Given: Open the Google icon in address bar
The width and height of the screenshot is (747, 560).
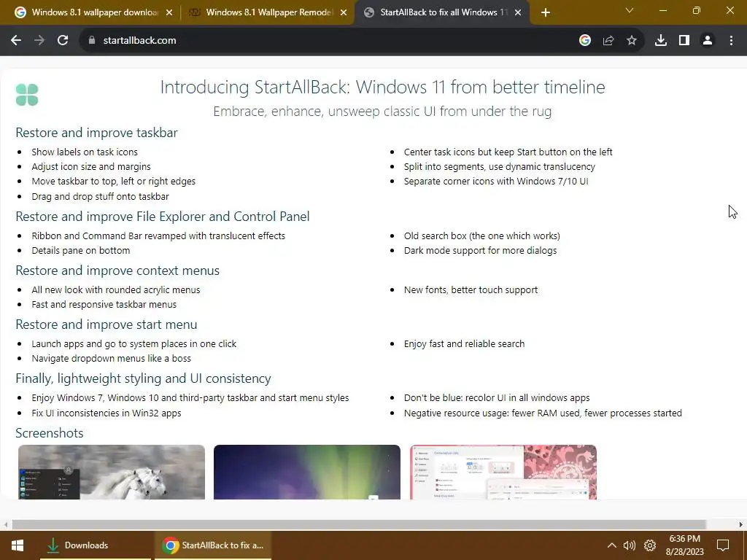Looking at the screenshot, I should coord(585,41).
